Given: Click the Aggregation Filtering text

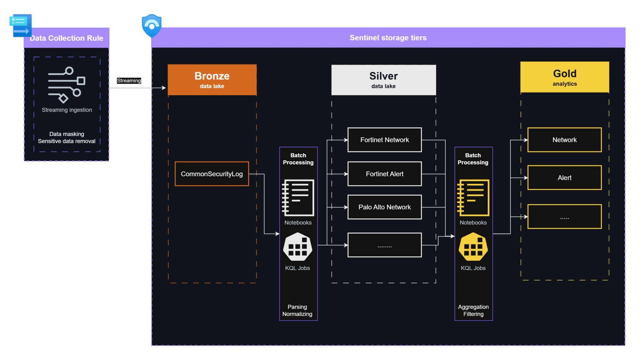Looking at the screenshot, I should pyautogui.click(x=473, y=310).
